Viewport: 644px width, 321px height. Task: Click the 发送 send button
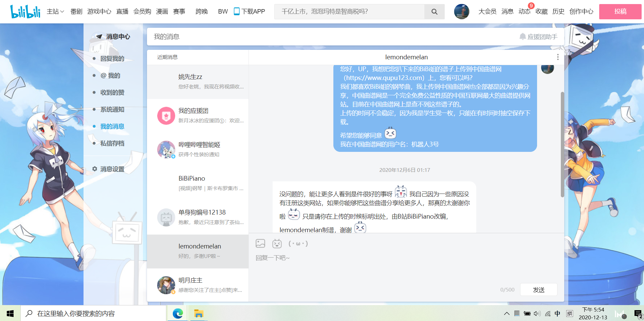click(539, 289)
